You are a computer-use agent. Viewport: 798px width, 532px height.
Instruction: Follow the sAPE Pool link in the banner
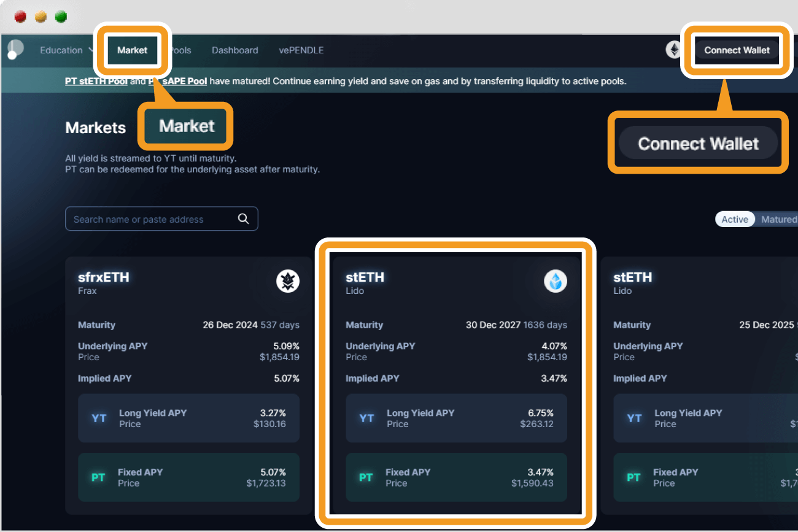(177, 81)
